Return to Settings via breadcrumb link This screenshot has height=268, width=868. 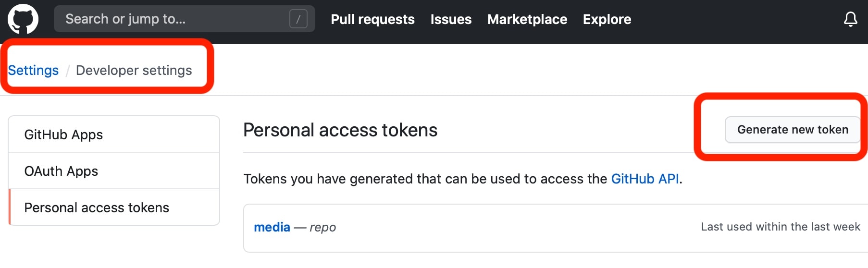[x=33, y=70]
